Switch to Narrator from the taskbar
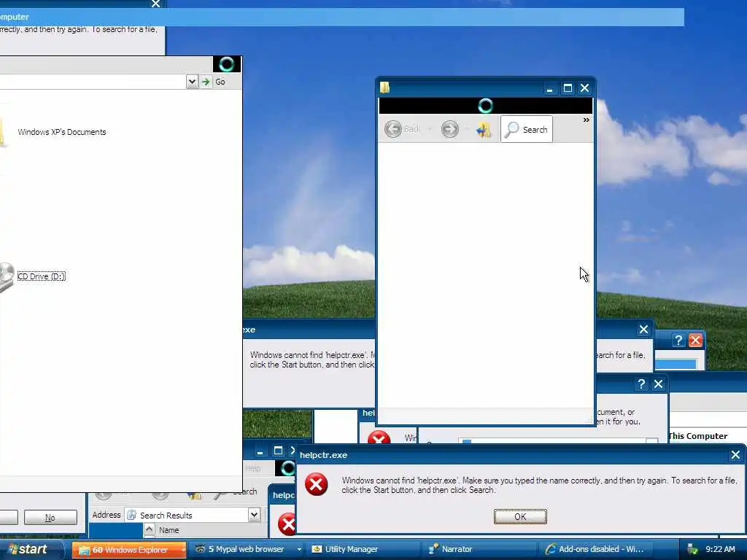Viewport: 747px width, 560px height. coord(480,549)
